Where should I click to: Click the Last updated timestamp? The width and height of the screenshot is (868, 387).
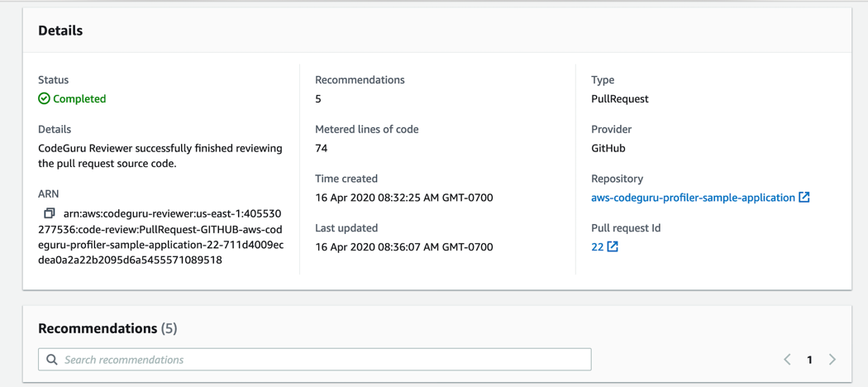403,246
